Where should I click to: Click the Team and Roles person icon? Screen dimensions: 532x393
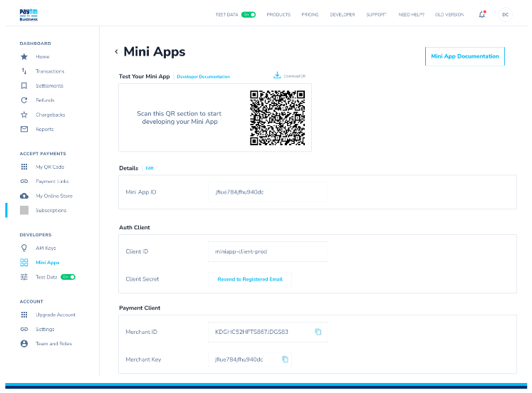tap(24, 343)
